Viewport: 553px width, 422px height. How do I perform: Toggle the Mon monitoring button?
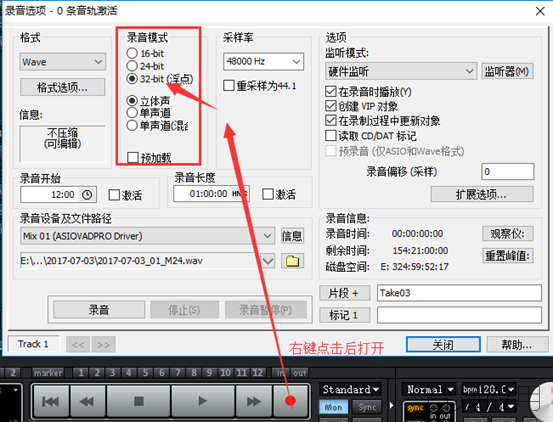pyautogui.click(x=333, y=408)
